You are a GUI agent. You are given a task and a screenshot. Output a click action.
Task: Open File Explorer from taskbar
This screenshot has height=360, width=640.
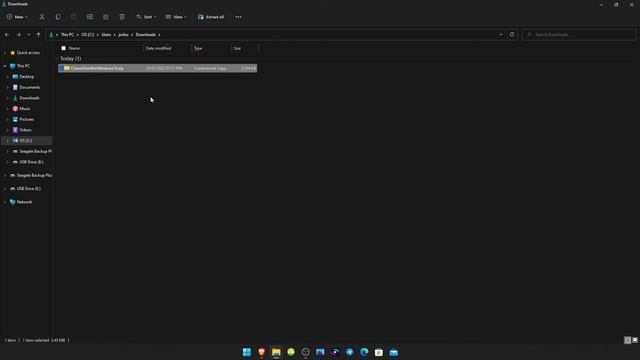tap(276, 352)
